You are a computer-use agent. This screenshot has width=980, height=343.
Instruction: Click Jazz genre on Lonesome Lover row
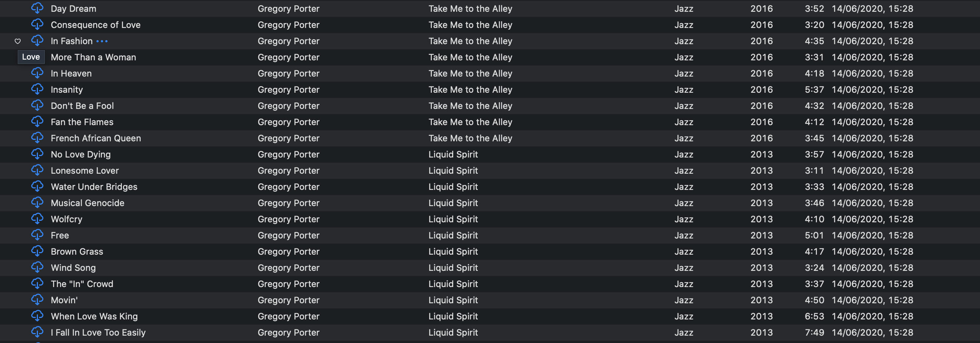[x=684, y=171]
